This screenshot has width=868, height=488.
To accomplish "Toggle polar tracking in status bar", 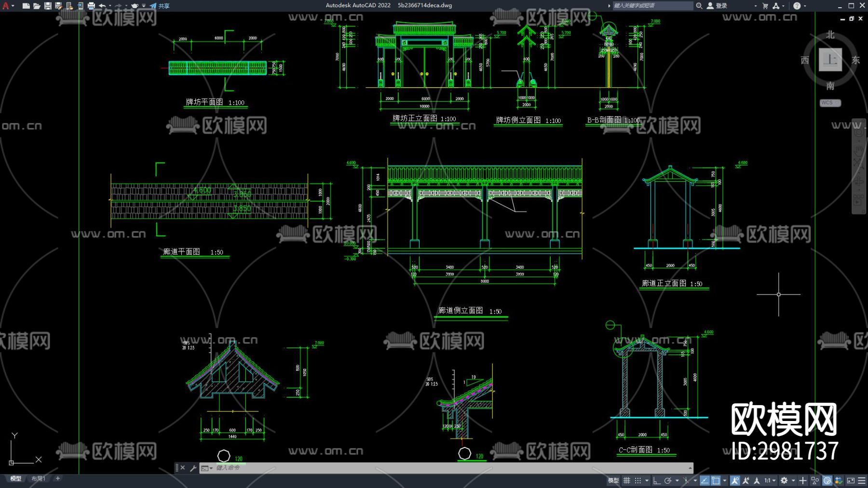I will (x=668, y=480).
